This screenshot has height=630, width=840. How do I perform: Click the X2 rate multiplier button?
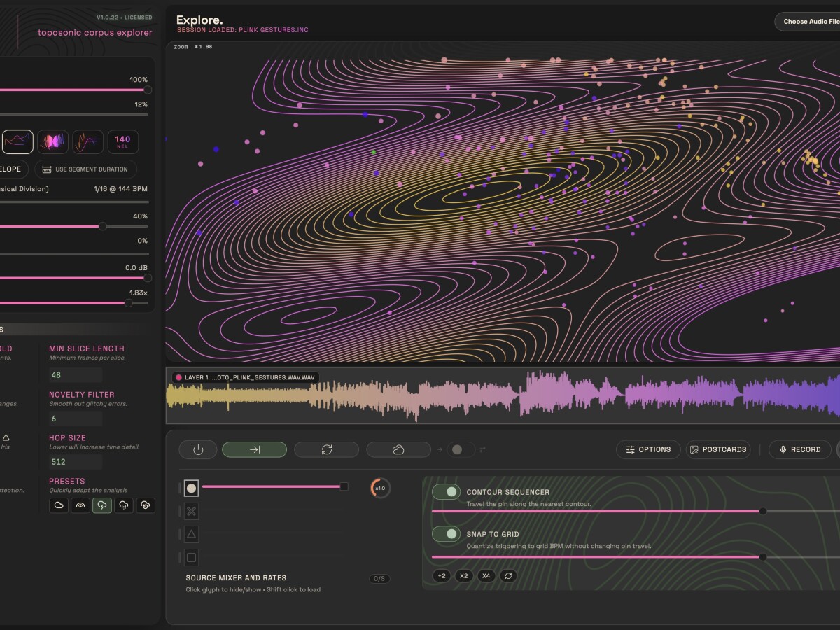tap(463, 576)
